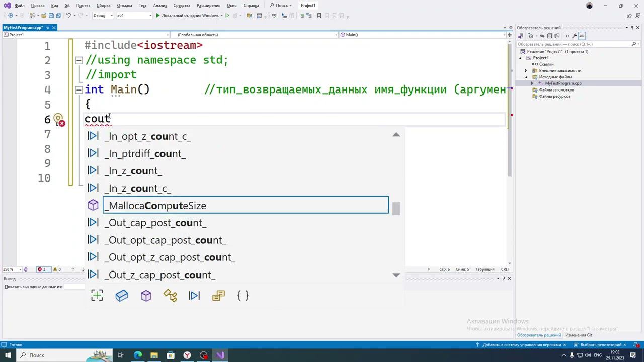Click the Табуляция indent indicator
644x362 pixels.
(485, 269)
